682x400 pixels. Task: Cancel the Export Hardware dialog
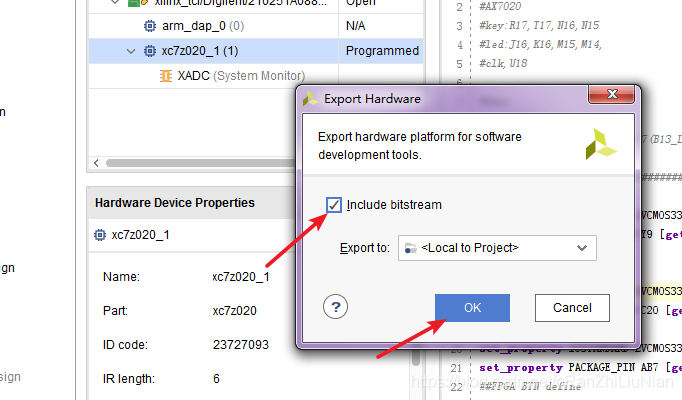coord(572,308)
